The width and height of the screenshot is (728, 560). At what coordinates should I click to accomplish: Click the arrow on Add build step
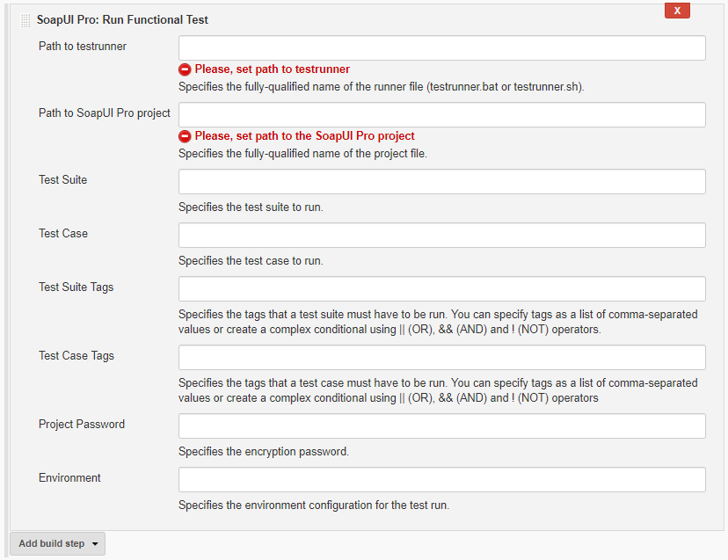point(95,544)
